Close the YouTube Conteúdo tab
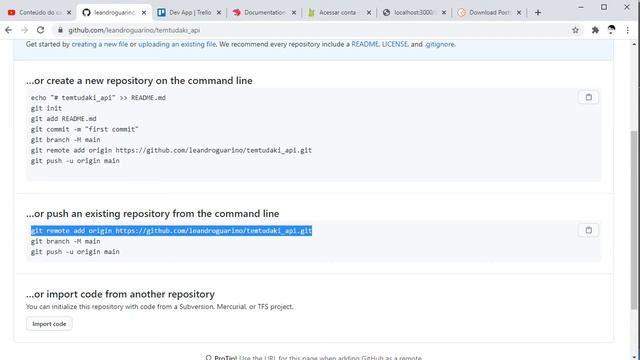 click(69, 13)
